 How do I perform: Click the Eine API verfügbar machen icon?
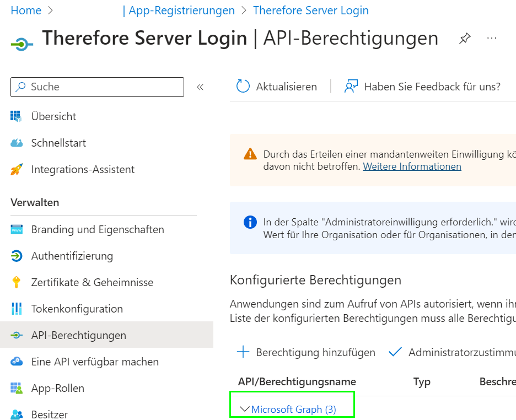[17, 362]
